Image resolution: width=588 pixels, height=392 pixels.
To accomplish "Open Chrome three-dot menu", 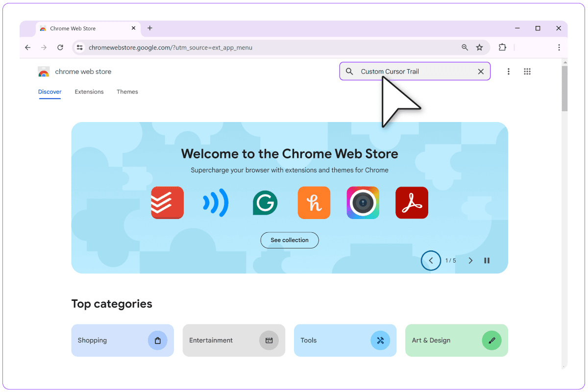I will 559,48.
